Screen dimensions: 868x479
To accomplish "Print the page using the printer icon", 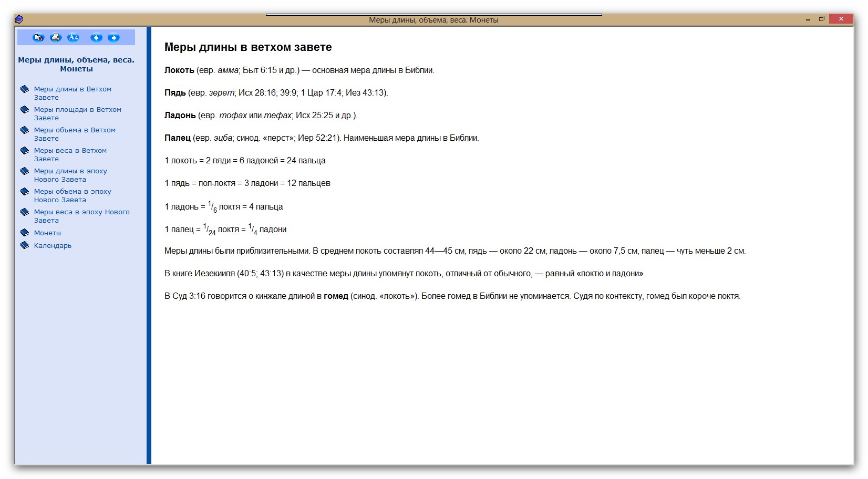I will [x=56, y=37].
